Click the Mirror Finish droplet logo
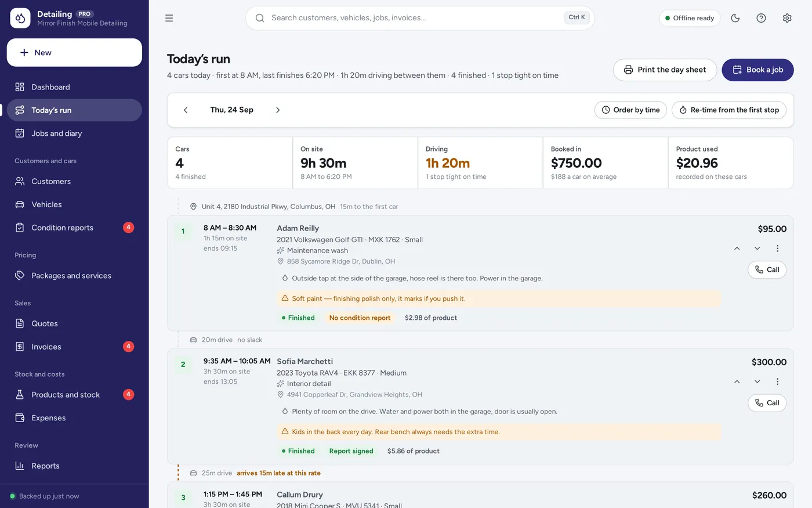 point(20,18)
